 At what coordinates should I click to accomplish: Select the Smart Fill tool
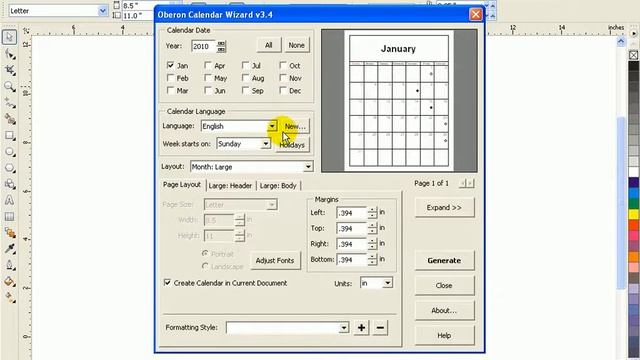click(x=9, y=119)
